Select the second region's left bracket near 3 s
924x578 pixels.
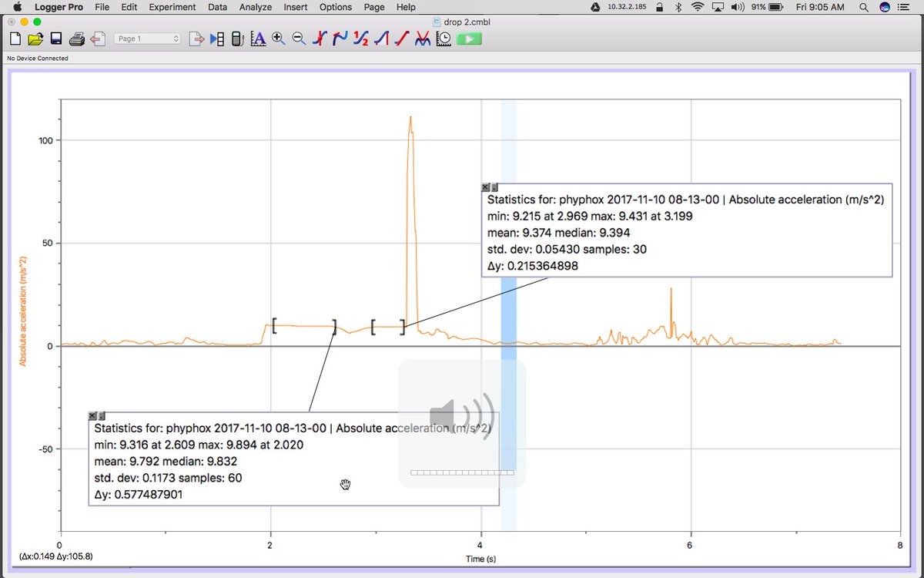pos(373,327)
